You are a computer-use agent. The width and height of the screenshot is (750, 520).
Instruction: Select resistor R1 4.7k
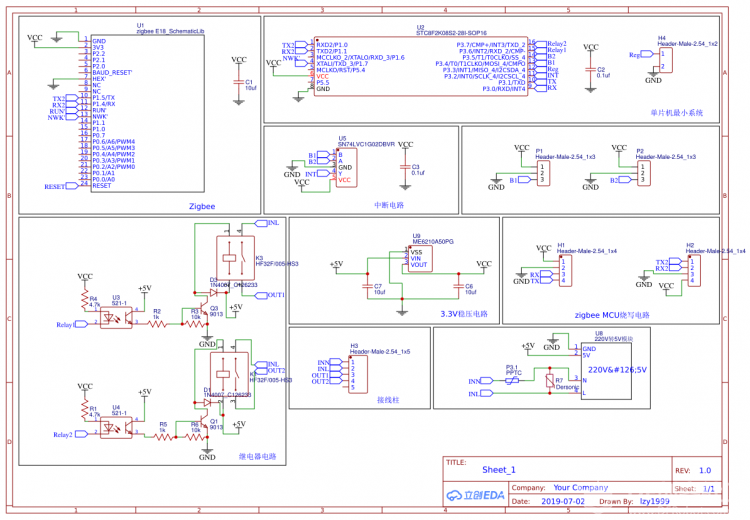[85, 410]
